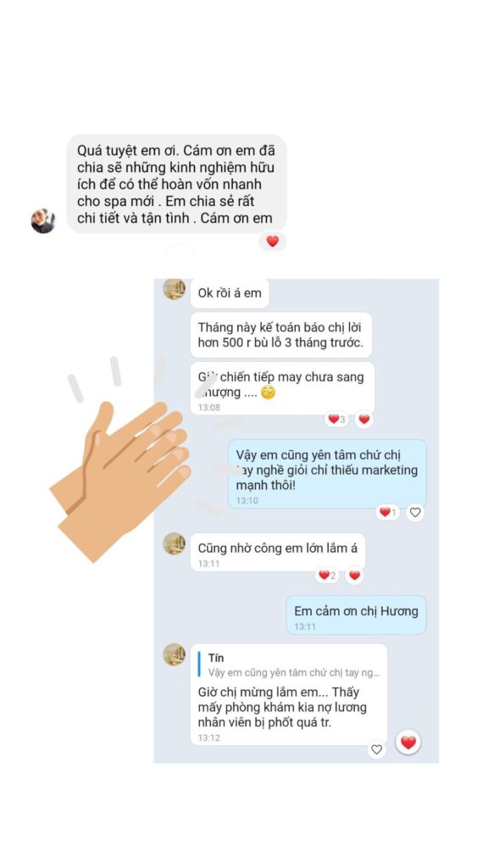Toggle the outline heart under the marketing message
Viewport: 488px width, 868px height.
[415, 512]
